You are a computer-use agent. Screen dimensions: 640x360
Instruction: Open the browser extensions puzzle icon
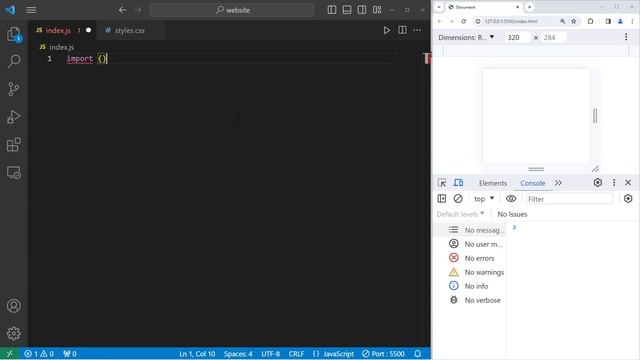pos(590,21)
